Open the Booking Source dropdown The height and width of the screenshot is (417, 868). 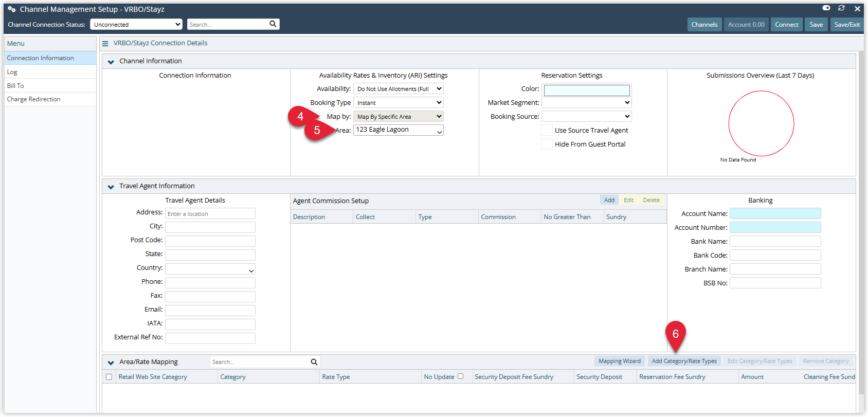(587, 117)
